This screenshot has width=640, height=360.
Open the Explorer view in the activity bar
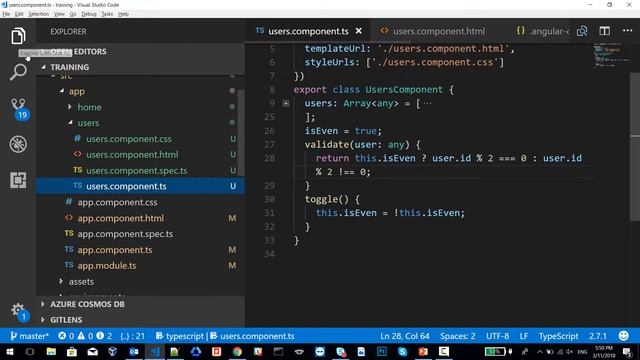18,36
